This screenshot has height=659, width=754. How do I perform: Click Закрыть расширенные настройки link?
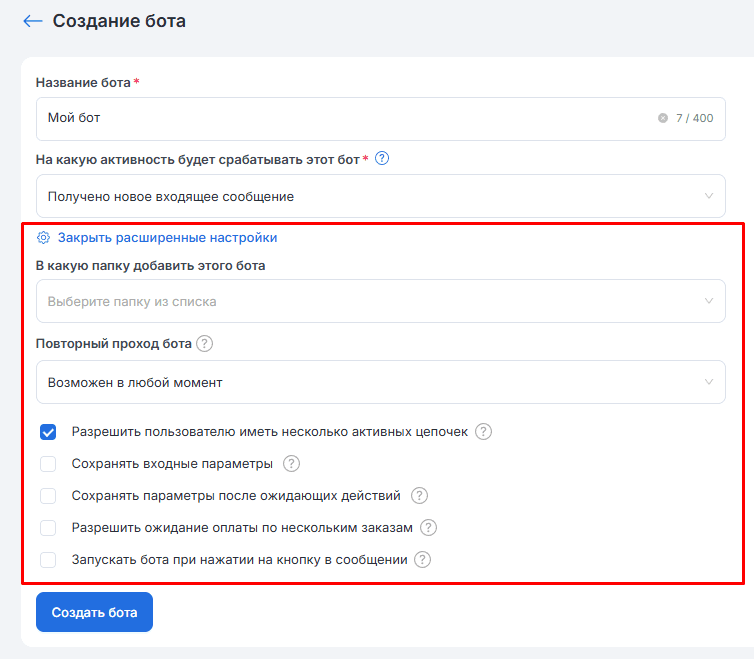(167, 238)
